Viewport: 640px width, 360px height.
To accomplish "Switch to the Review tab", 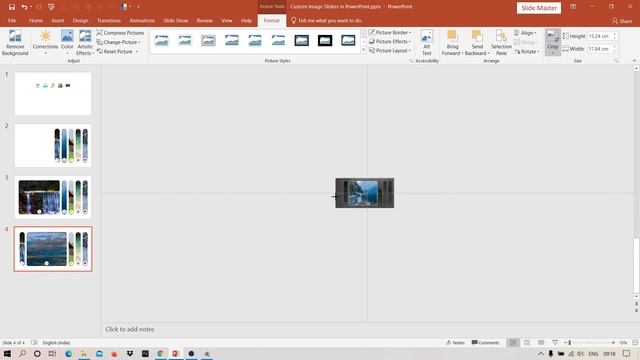I will [x=205, y=20].
